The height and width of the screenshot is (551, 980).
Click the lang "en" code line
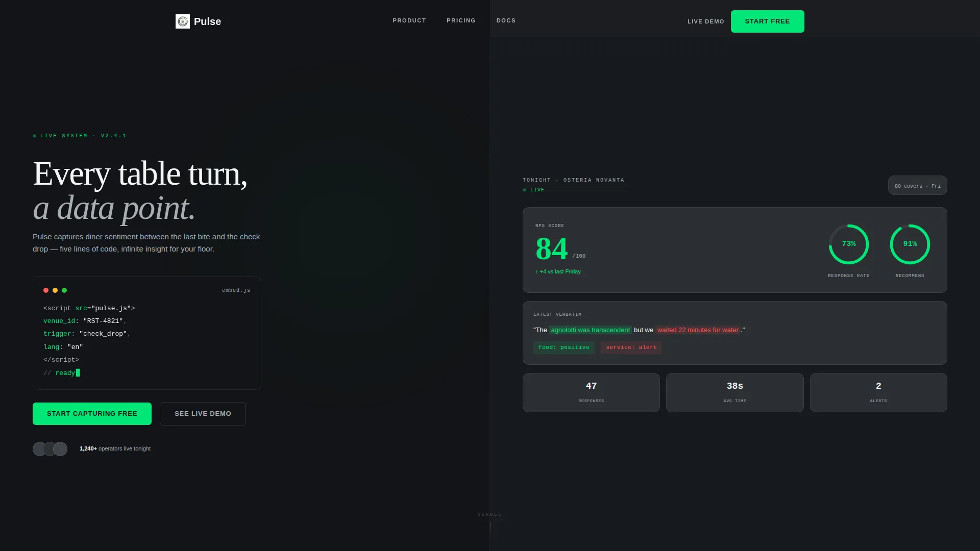click(63, 347)
